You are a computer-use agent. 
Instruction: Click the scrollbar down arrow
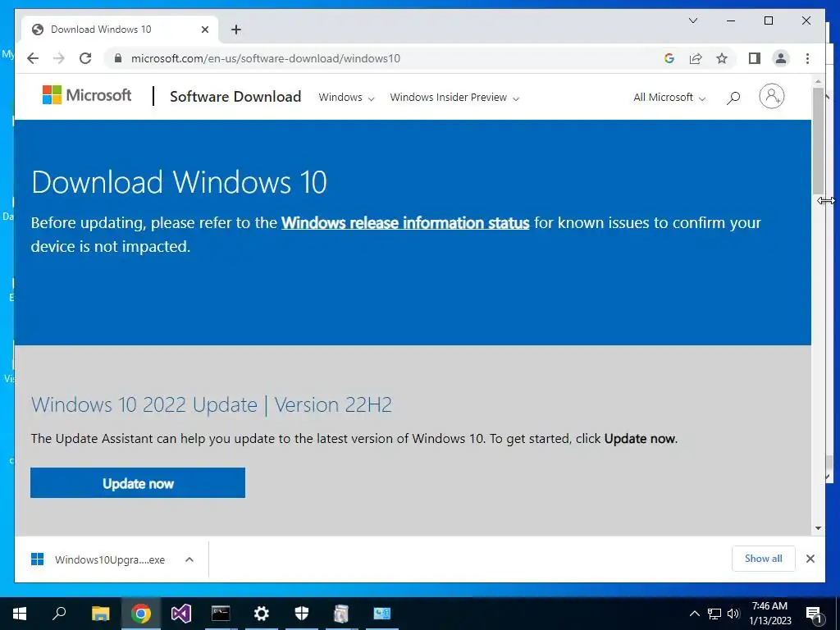pos(818,528)
